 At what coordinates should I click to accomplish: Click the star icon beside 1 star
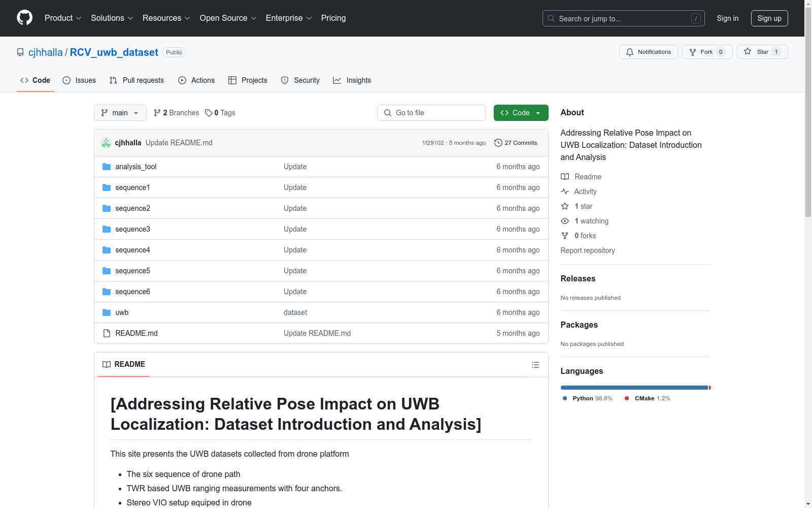pyautogui.click(x=565, y=206)
